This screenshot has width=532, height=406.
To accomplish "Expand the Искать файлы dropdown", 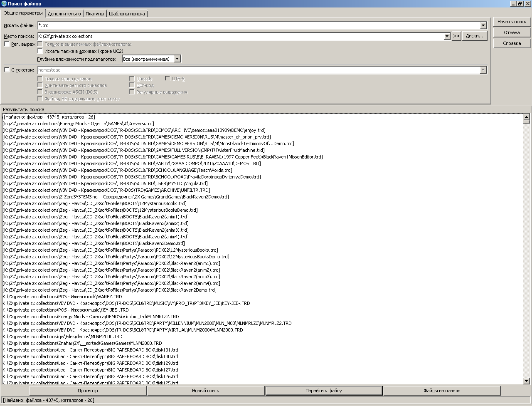I will [x=483, y=26].
